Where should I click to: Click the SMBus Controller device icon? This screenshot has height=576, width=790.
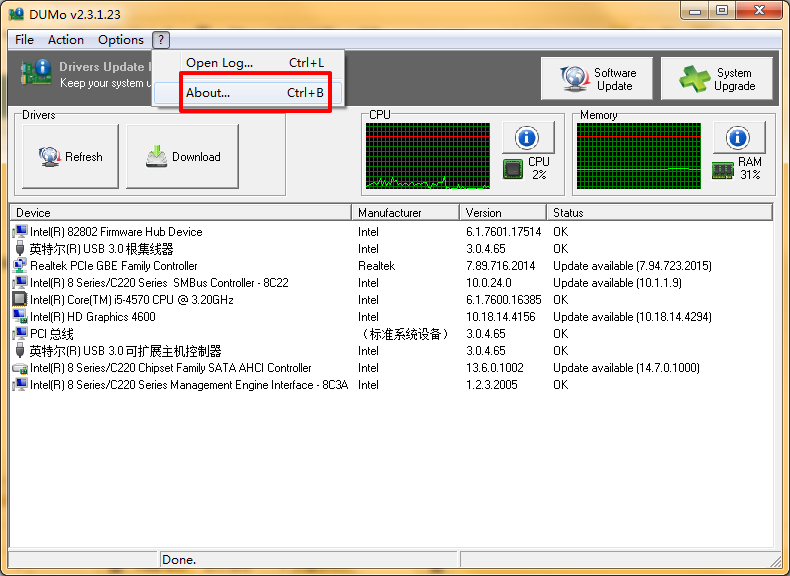20,283
